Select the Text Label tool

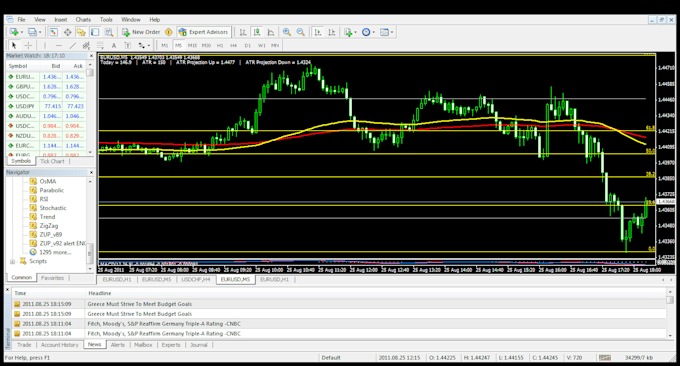click(128, 45)
